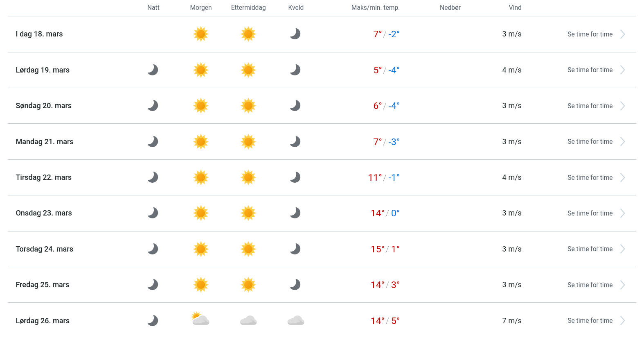
Task: Click the 7 m/s wind value for Lørdag 26. mars
Action: click(x=511, y=321)
